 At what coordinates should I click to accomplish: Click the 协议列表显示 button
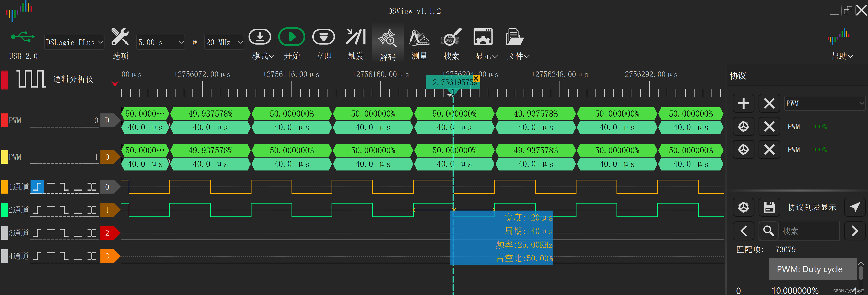click(812, 207)
